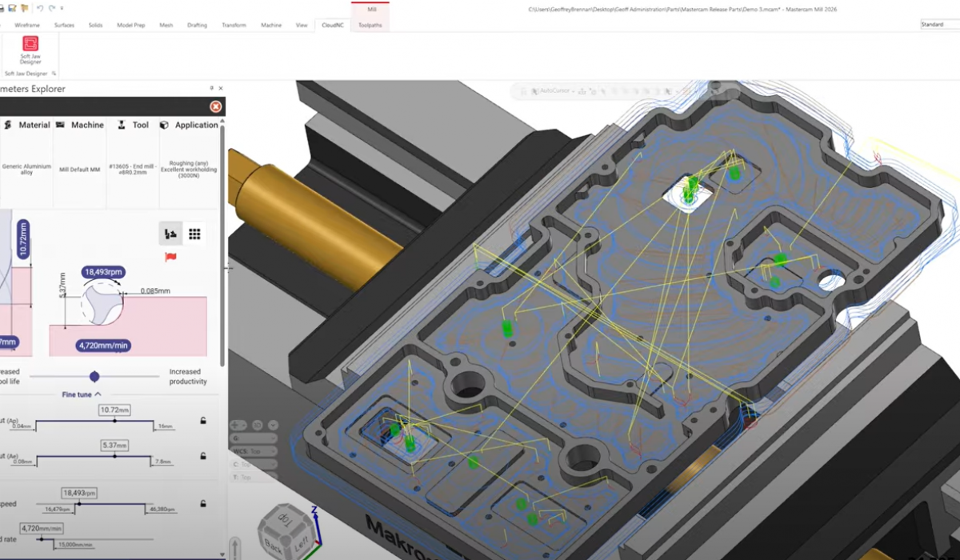Click the Undo arrow in quick access toolbar

pyautogui.click(x=40, y=8)
